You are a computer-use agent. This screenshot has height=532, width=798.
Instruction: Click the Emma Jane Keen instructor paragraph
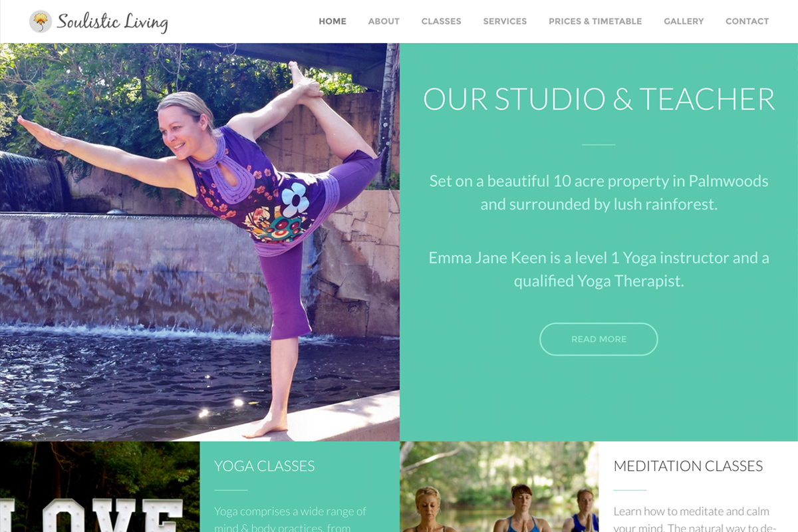pyautogui.click(x=598, y=269)
